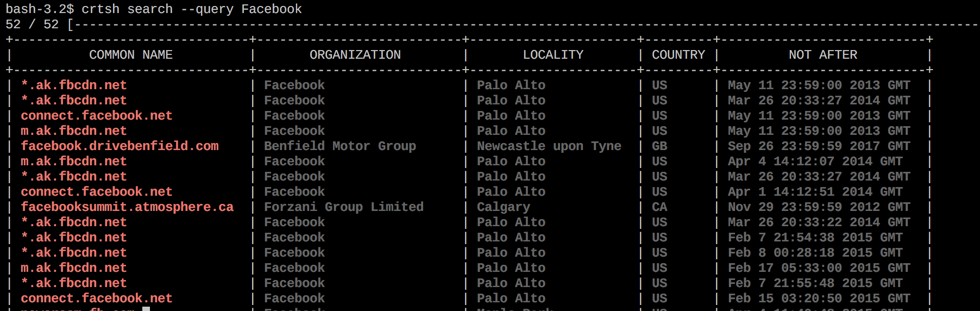Select *.ak.fbcdn.net expiring Feb 7 21:54:38
The image size is (980, 311).
pos(74,238)
